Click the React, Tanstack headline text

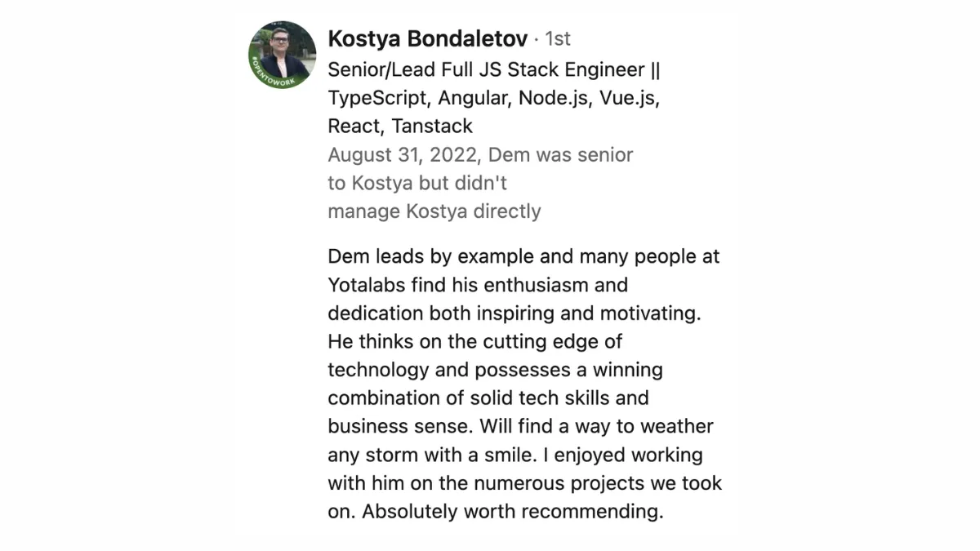400,126
